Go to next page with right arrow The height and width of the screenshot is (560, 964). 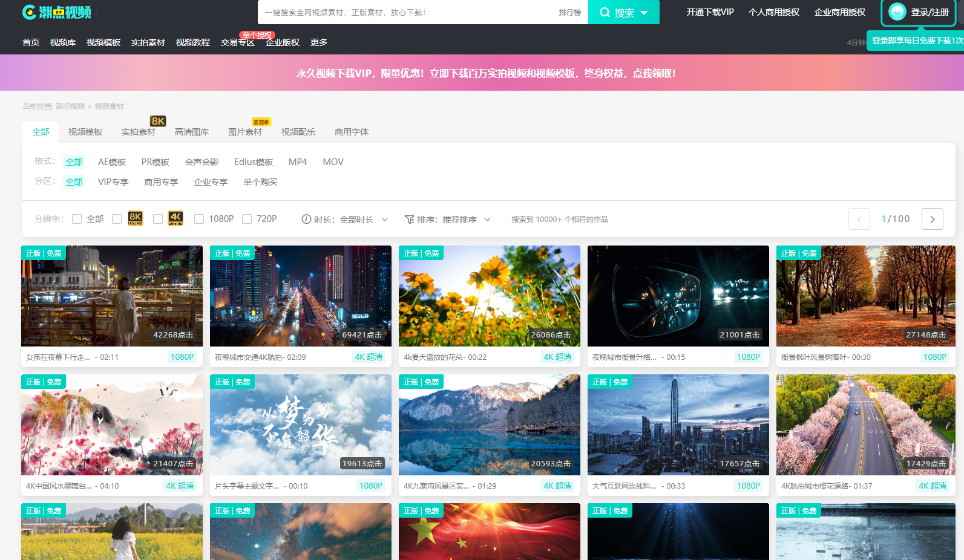click(x=932, y=219)
